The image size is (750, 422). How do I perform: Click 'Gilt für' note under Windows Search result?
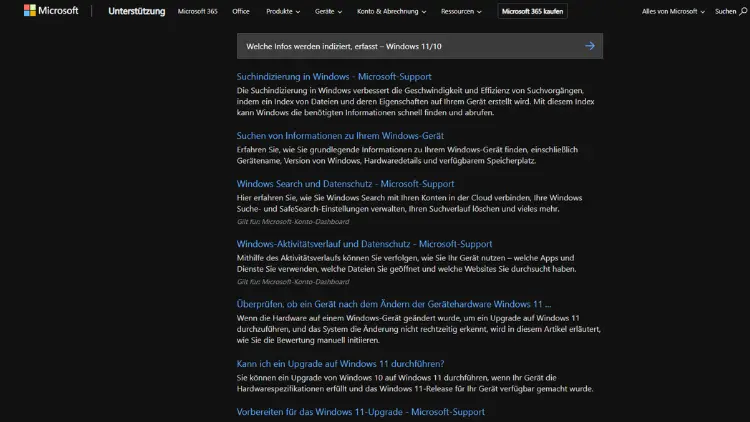tap(293, 222)
